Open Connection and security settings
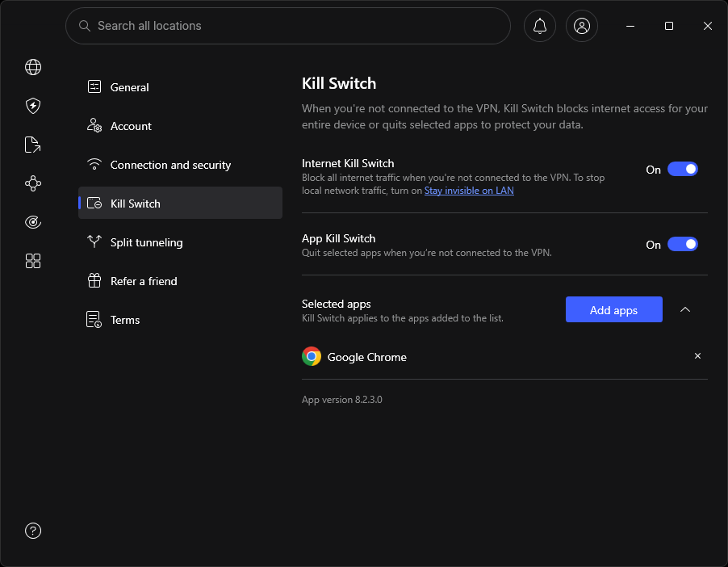Image resolution: width=728 pixels, height=567 pixels. 180,165
